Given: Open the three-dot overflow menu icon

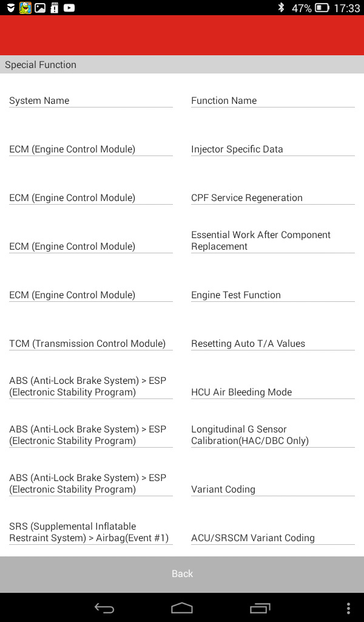Looking at the screenshot, I should pyautogui.click(x=348, y=608).
